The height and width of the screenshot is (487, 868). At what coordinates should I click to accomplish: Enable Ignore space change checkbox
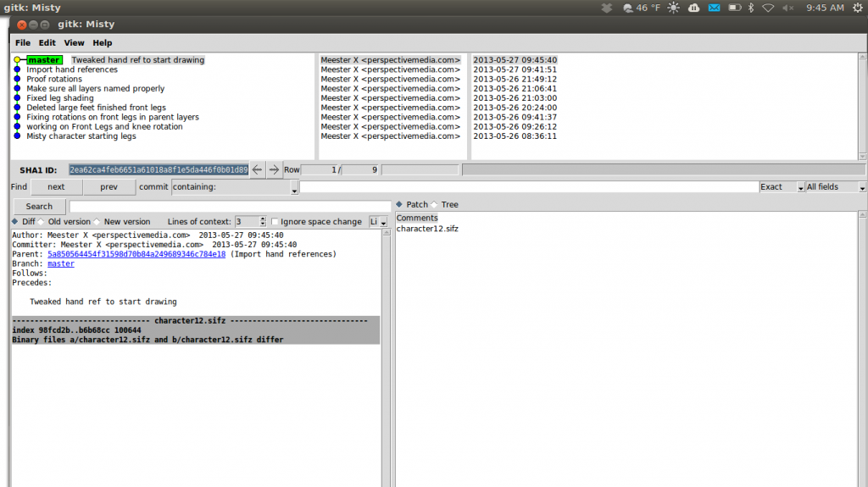click(x=275, y=221)
